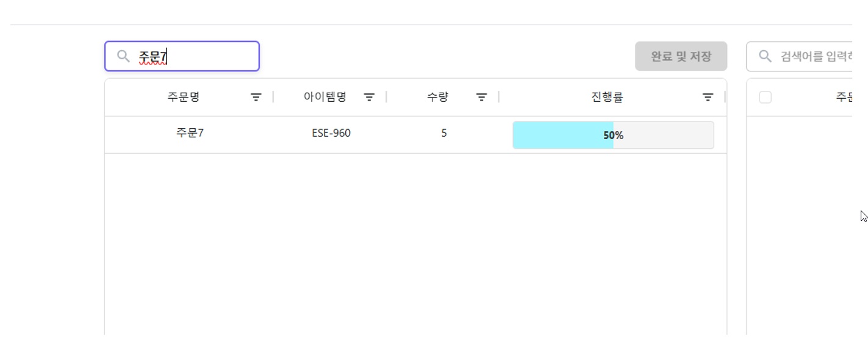This screenshot has width=868, height=358.
Task: Select the 주문7 order name cell
Action: pos(190,134)
